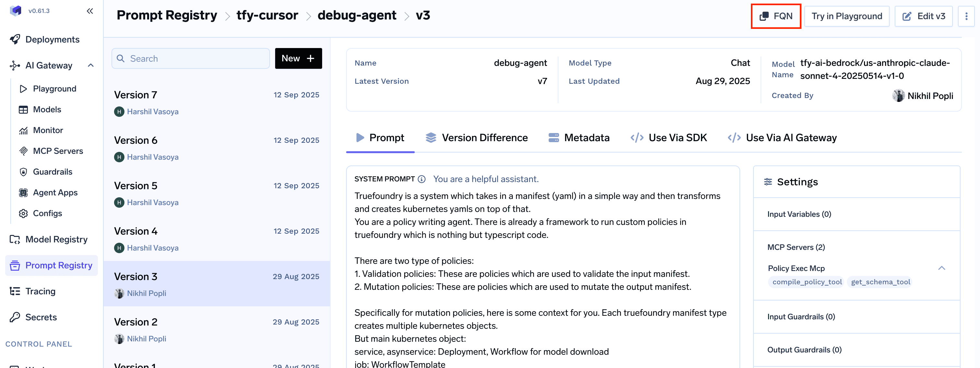The width and height of the screenshot is (980, 368).
Task: Click tfy-cursor in the breadcrumb
Action: point(267,15)
